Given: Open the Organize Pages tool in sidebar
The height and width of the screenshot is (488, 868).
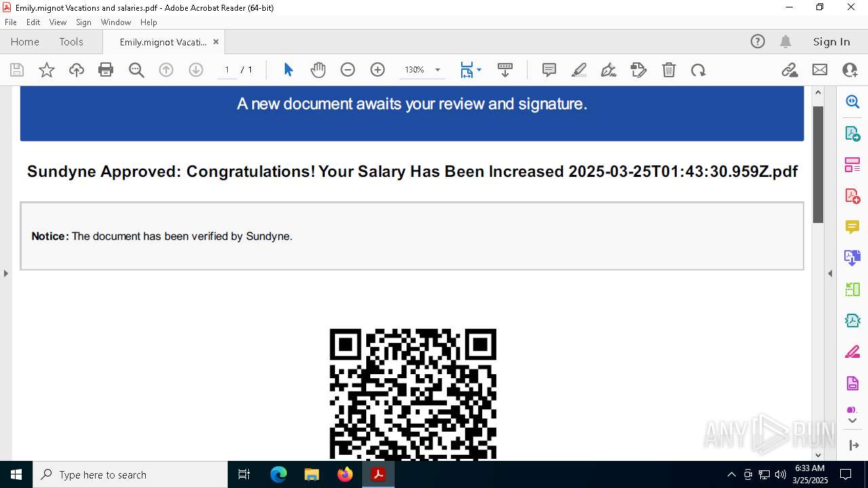Looking at the screenshot, I should pyautogui.click(x=852, y=164).
